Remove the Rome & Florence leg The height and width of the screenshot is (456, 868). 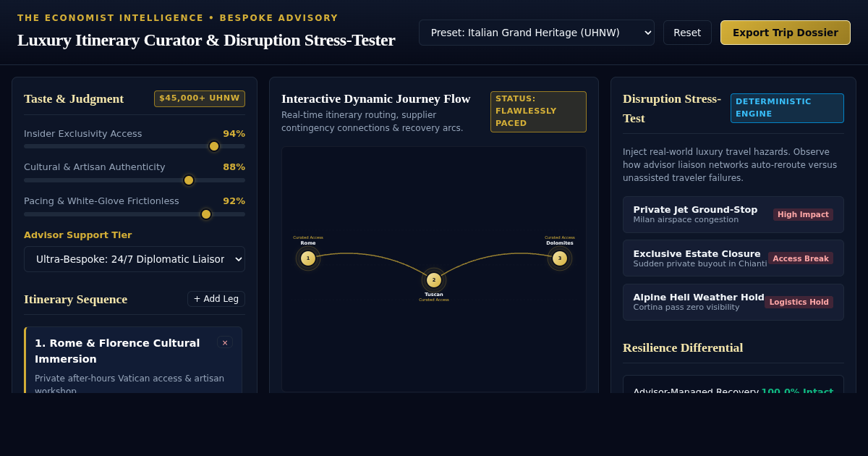(225, 342)
